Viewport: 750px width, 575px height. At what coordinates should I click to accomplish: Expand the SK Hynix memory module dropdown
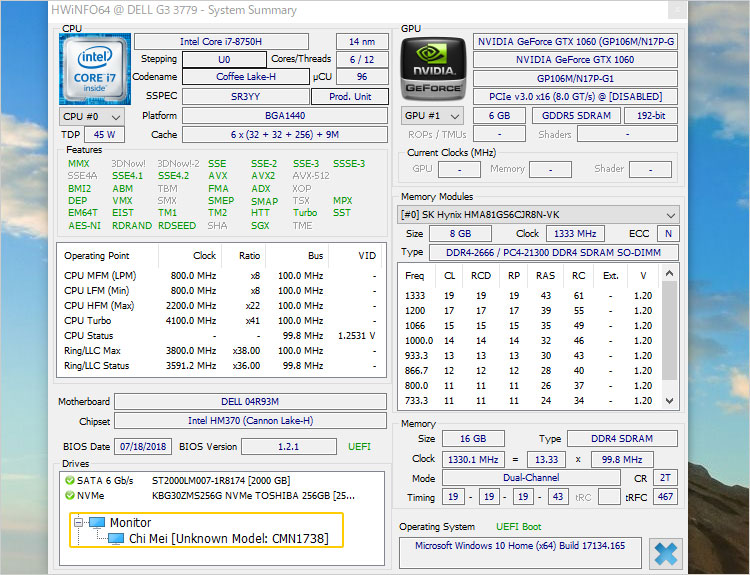point(671,215)
